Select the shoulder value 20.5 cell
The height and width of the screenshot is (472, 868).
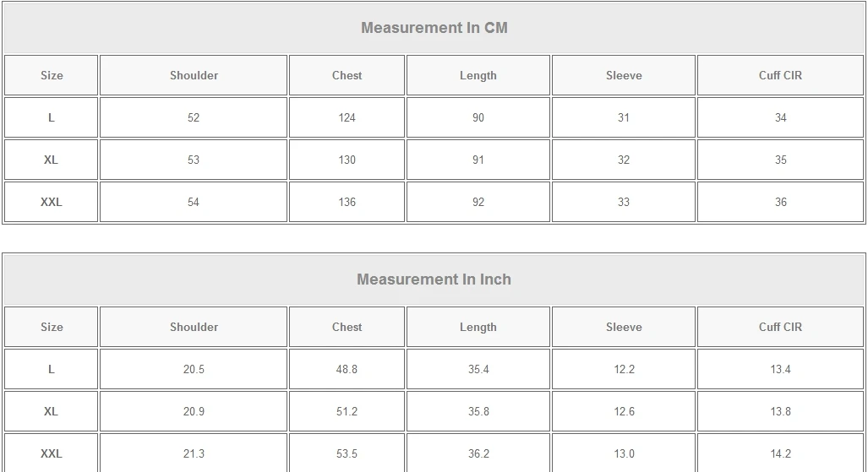point(194,369)
